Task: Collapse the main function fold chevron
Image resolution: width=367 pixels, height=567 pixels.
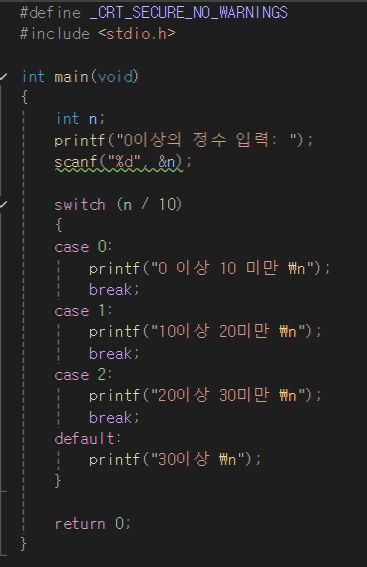Action: tap(3, 76)
